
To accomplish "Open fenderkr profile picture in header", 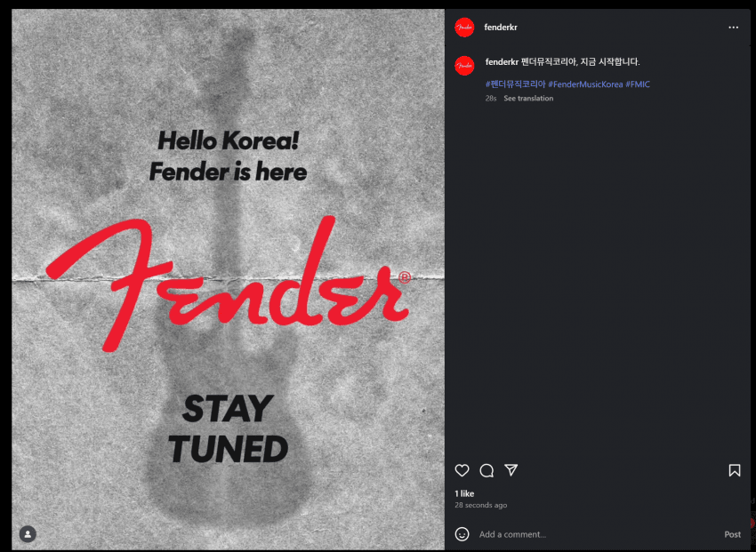I will tap(464, 28).
